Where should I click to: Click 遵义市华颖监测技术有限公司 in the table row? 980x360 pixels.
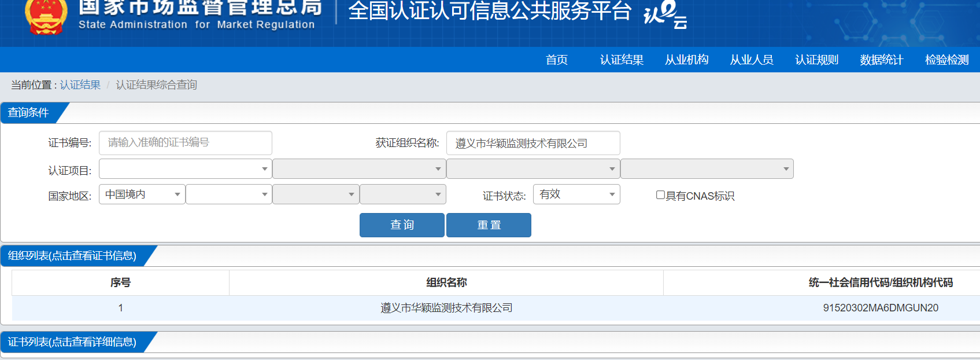click(446, 308)
